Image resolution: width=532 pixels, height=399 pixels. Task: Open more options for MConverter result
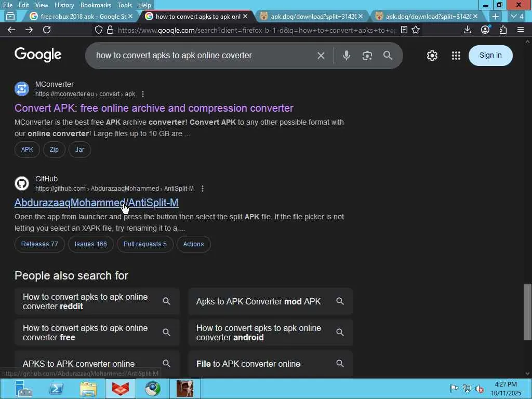pyautogui.click(x=143, y=94)
